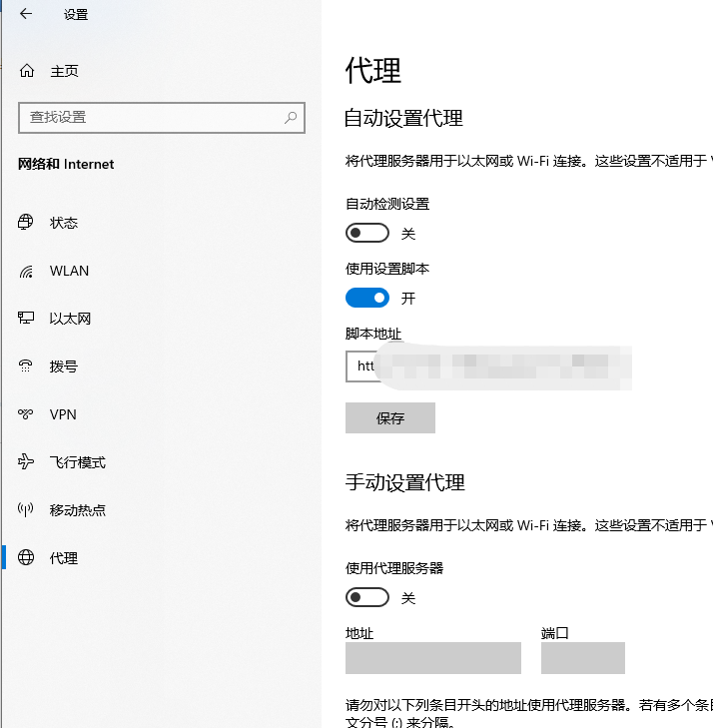Click the 查找设置 search field
This screenshot has height=728, width=713.
150,117
